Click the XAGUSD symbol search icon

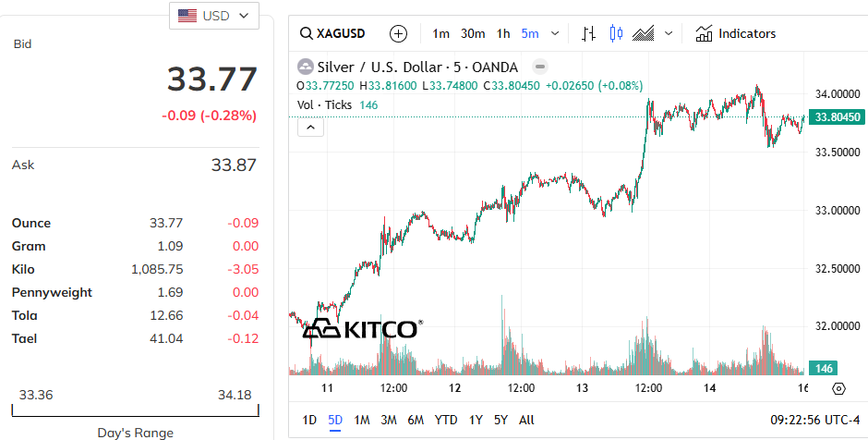(307, 34)
